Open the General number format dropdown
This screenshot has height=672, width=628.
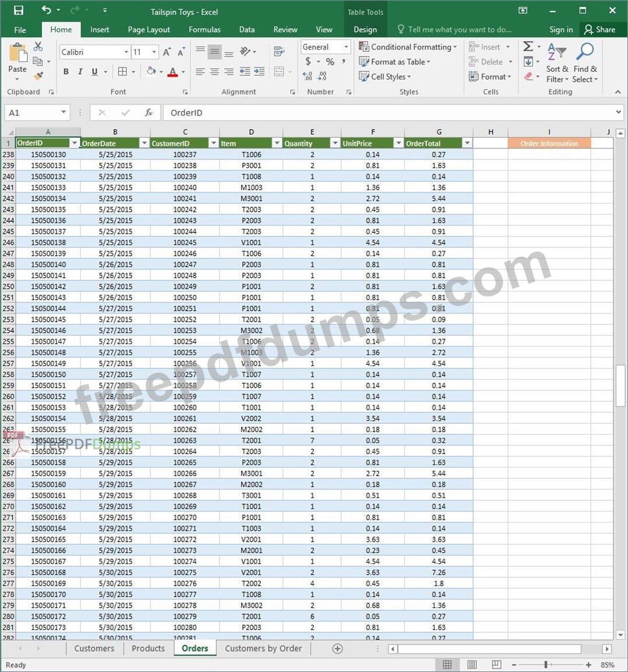click(x=346, y=47)
